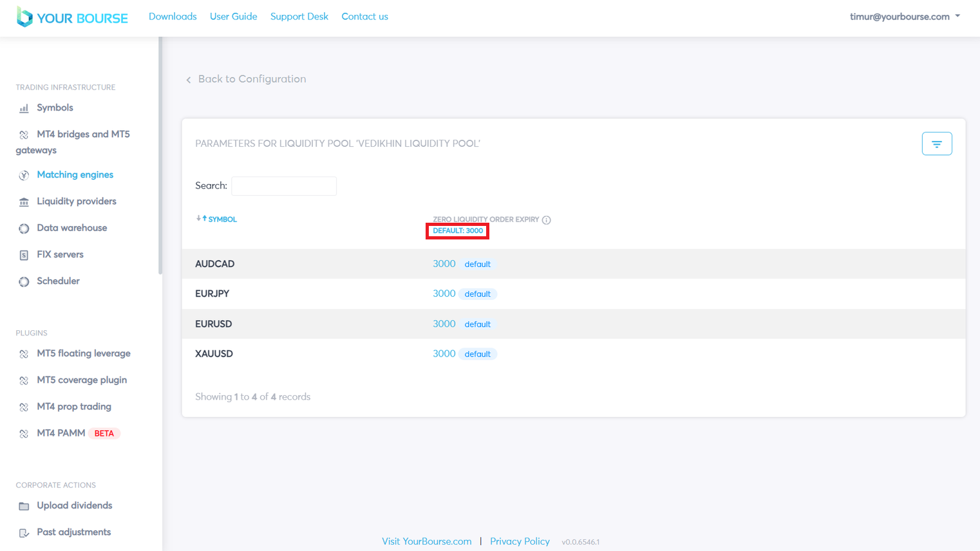
Task: Click the sidebar vertical scrollbar
Action: point(160,154)
